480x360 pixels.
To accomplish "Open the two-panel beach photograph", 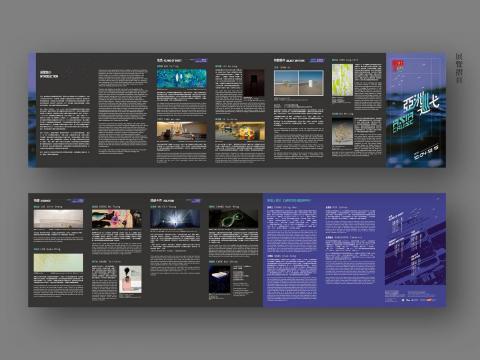I will click(299, 83).
